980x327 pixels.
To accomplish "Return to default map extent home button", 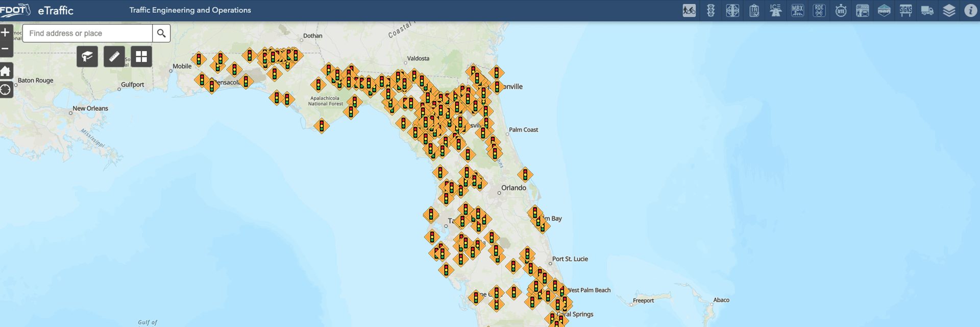I will pos(6,71).
